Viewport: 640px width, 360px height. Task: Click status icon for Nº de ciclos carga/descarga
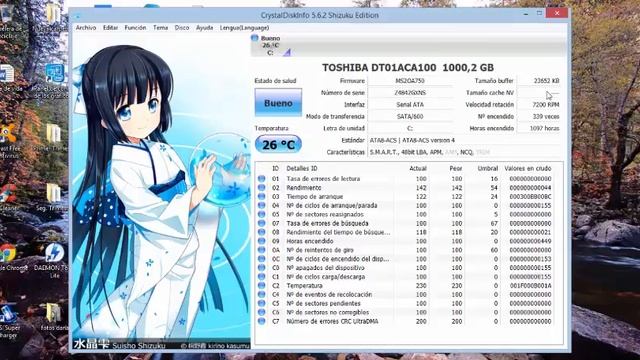[262, 277]
